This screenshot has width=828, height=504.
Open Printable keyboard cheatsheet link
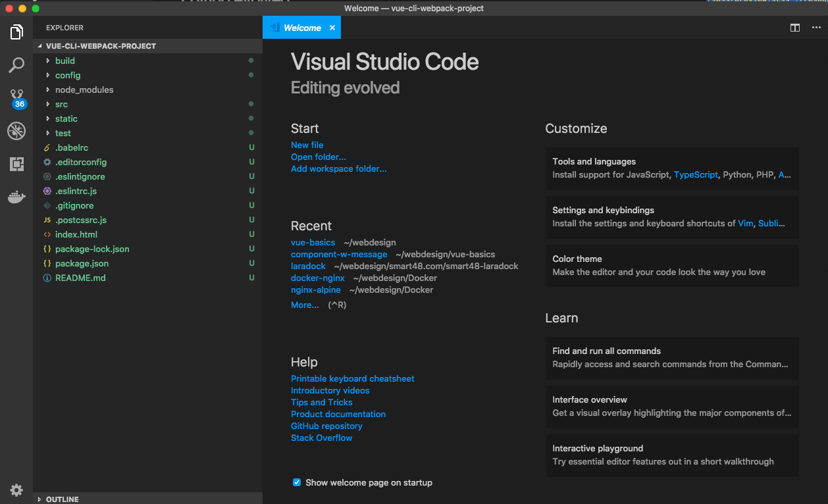(353, 378)
